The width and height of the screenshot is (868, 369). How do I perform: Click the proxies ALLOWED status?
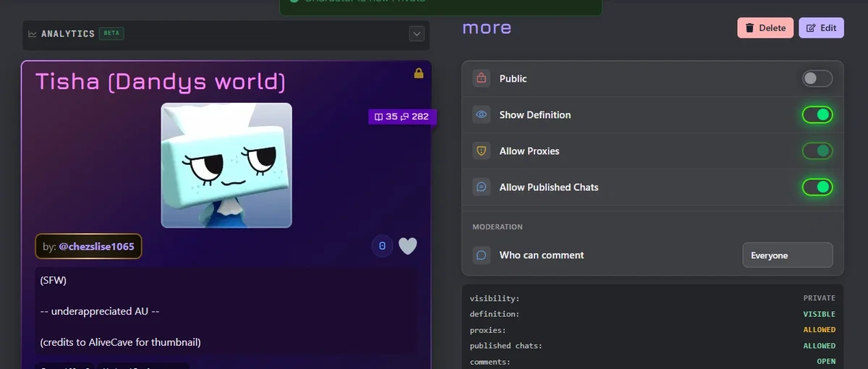819,330
